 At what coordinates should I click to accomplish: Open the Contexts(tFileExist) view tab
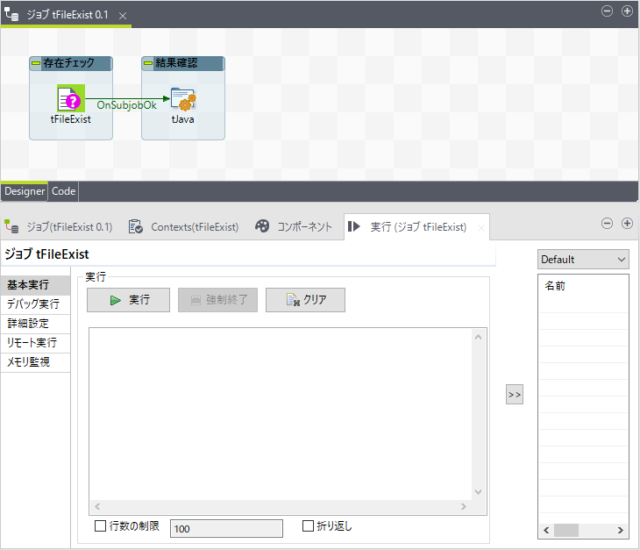pyautogui.click(x=184, y=227)
